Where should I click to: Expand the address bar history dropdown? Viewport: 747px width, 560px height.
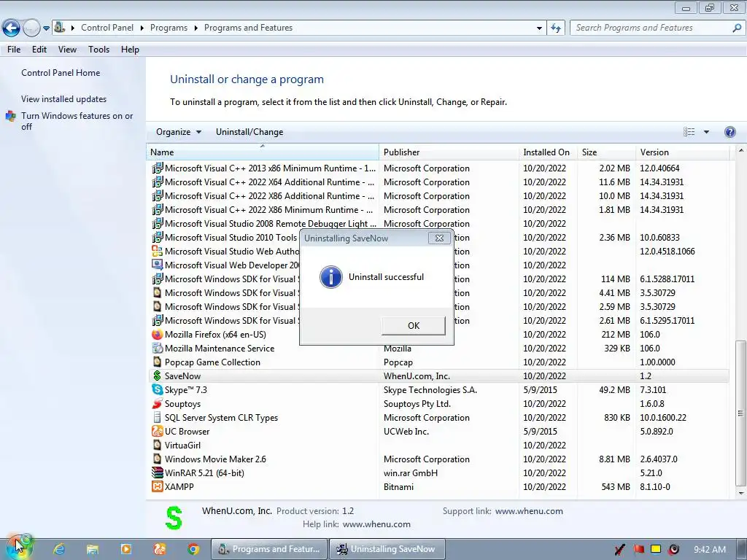[539, 28]
